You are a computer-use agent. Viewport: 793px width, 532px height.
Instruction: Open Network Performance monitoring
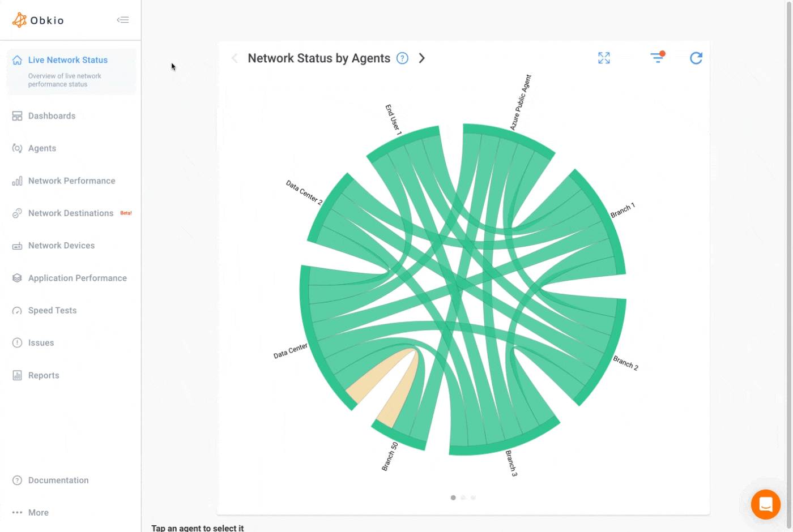[x=71, y=181]
